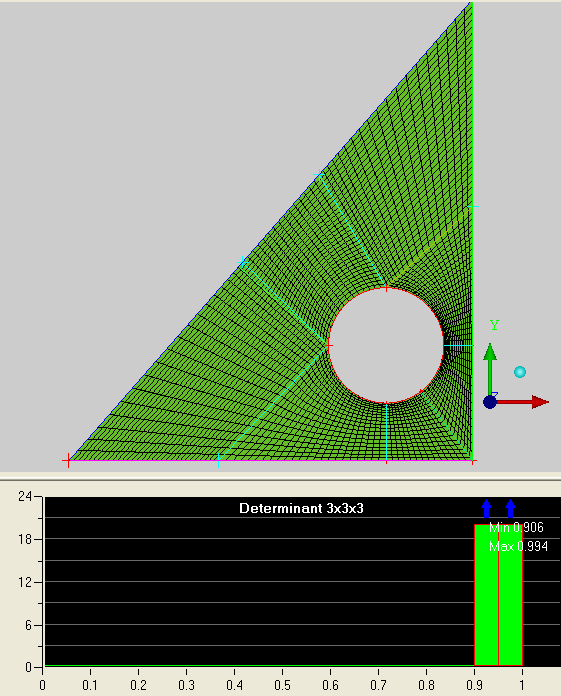Click the 0.1 tick label on histogram axis
The width and height of the screenshot is (561, 696).
(90, 685)
